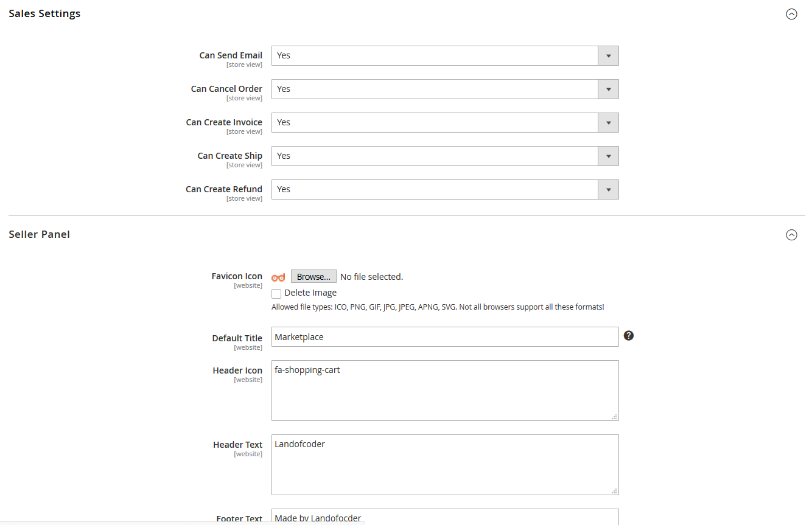
Task: Click the Header Text textarea resize handle
Action: click(614, 491)
